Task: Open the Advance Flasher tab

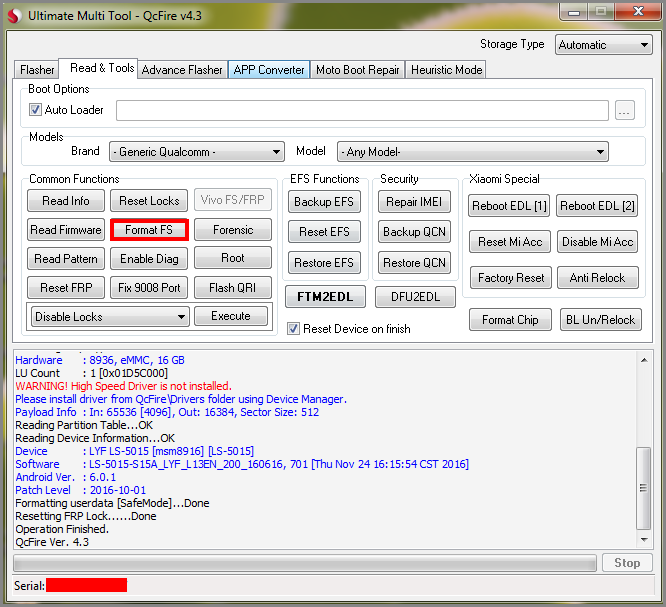Action: click(x=182, y=70)
